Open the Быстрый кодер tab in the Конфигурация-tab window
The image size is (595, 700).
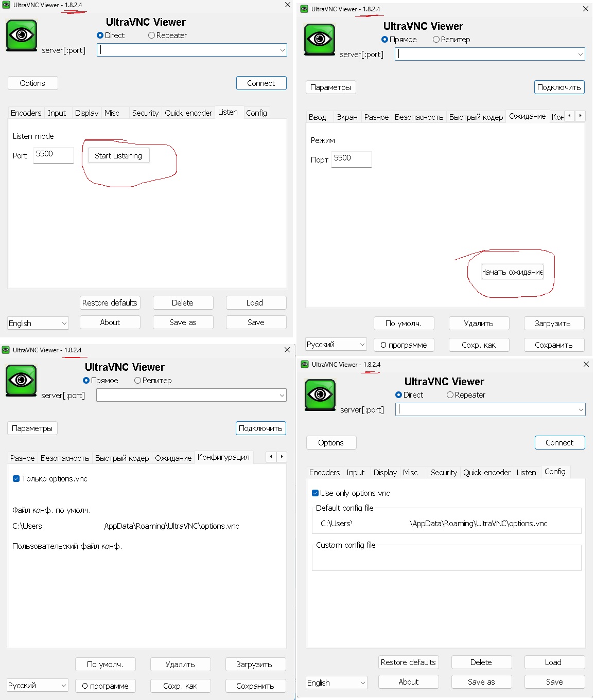[x=122, y=458]
